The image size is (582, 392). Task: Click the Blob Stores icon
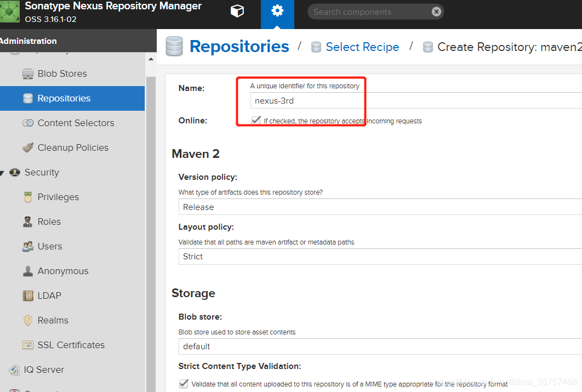tap(28, 74)
